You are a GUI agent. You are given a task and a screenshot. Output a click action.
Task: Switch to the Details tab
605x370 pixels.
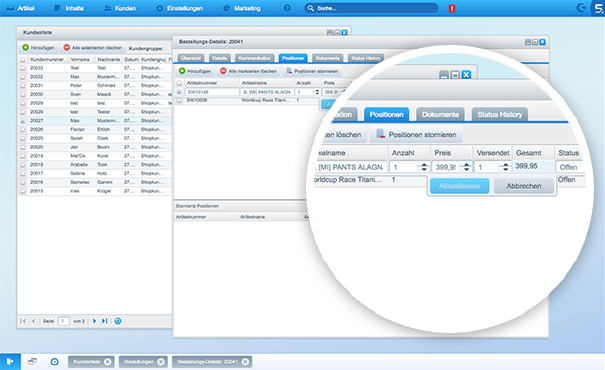[220, 58]
